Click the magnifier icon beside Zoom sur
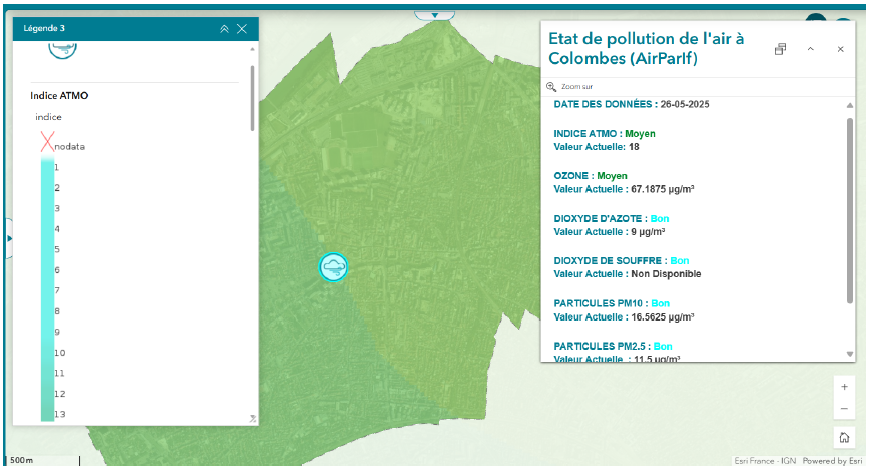 click(551, 87)
